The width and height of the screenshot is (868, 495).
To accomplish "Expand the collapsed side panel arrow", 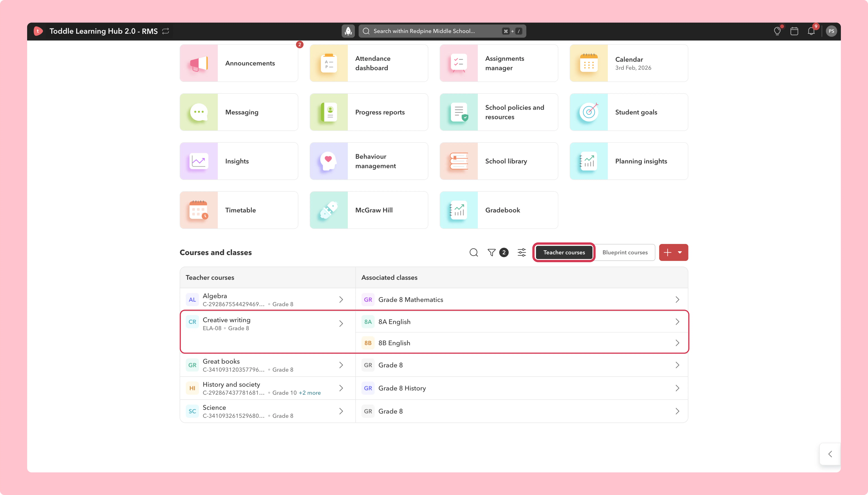I will pyautogui.click(x=830, y=454).
